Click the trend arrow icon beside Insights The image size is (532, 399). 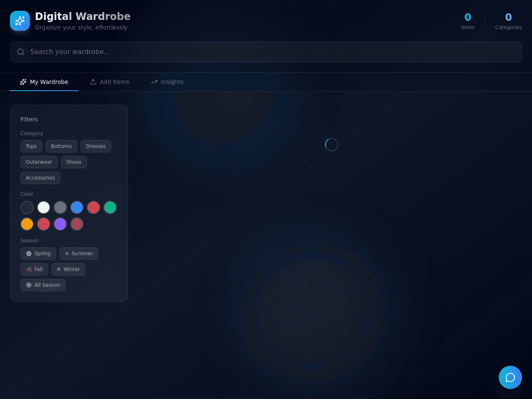[154, 82]
